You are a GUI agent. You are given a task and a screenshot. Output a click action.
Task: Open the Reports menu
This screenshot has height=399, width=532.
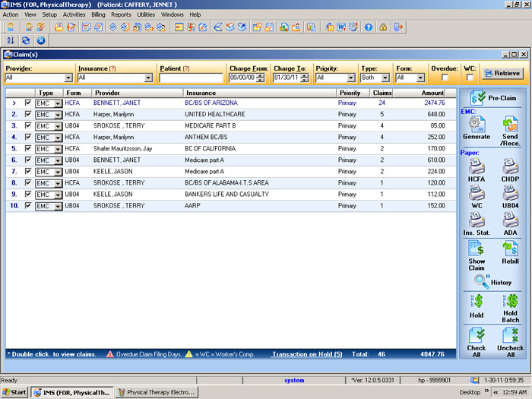[x=121, y=14]
